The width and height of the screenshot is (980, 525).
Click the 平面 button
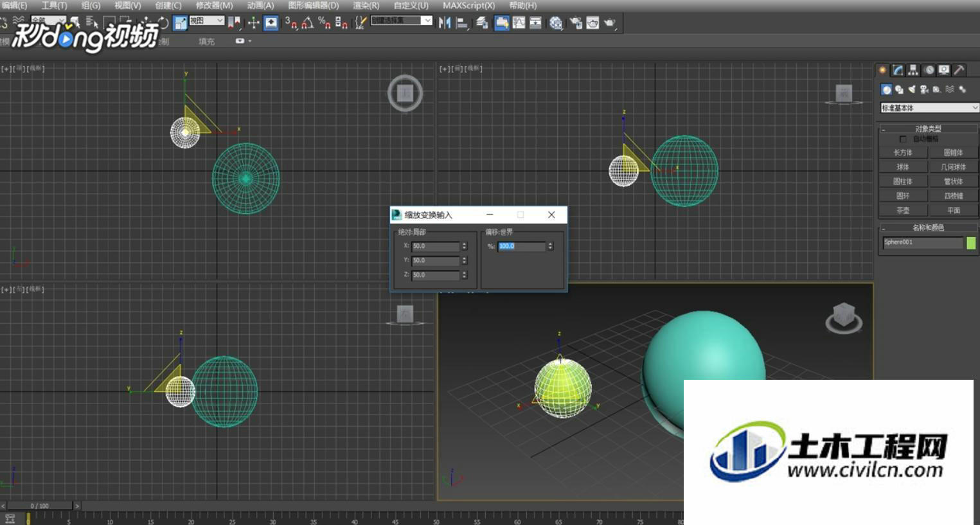953,210
